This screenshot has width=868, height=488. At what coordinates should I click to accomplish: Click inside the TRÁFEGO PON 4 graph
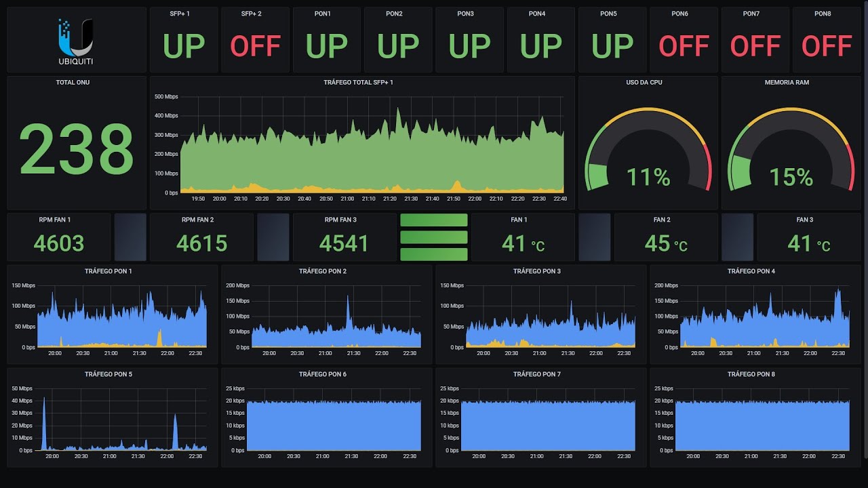point(765,317)
